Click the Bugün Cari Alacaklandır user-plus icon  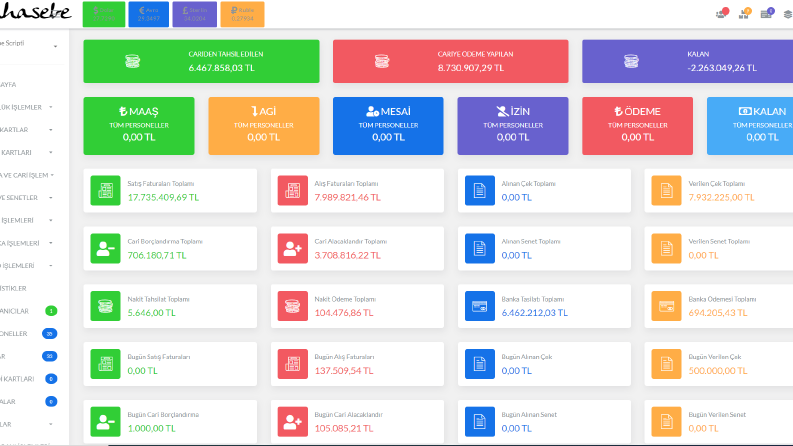pyautogui.click(x=292, y=421)
